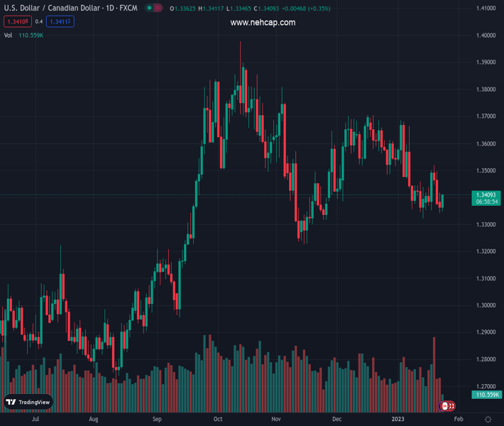Click the Feb label on the time axis
The image size is (504, 426).
(459, 420)
